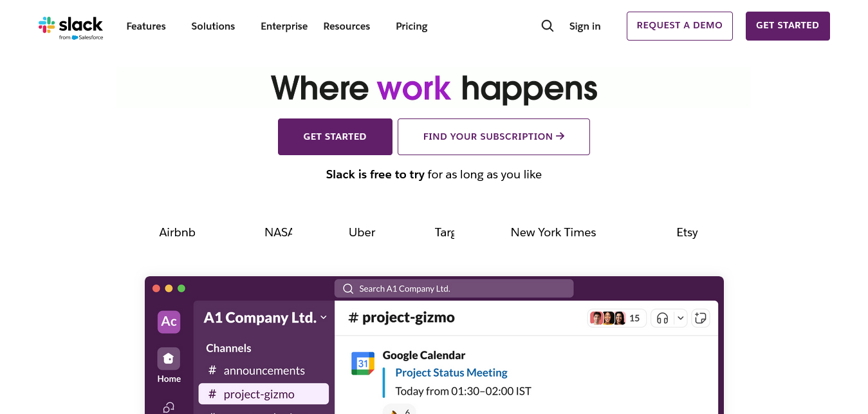Select the announcements channel
The image size is (868, 414).
(264, 371)
